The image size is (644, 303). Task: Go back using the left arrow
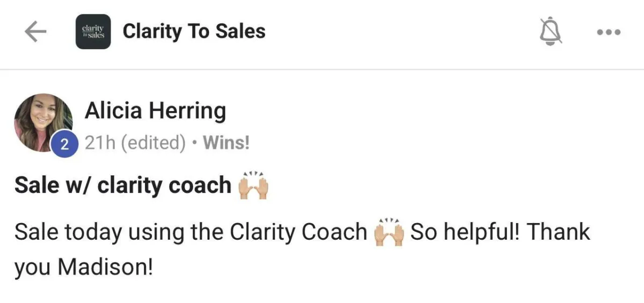(35, 32)
